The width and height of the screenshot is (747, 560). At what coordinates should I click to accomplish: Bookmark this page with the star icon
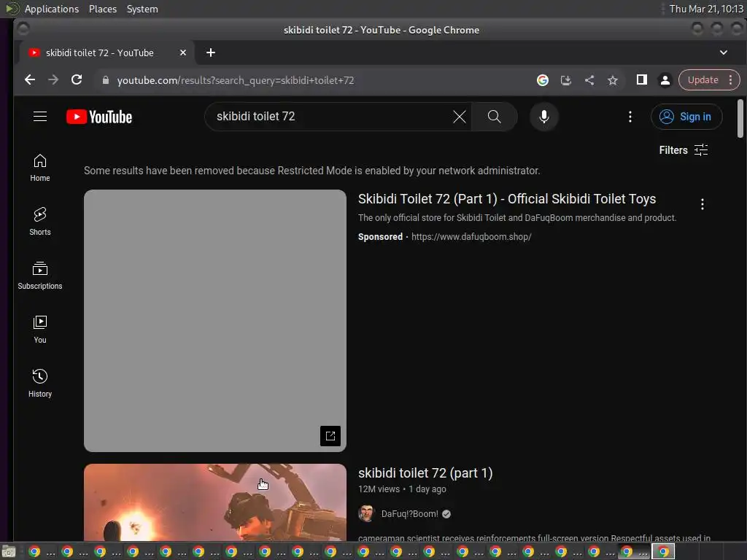pyautogui.click(x=613, y=80)
